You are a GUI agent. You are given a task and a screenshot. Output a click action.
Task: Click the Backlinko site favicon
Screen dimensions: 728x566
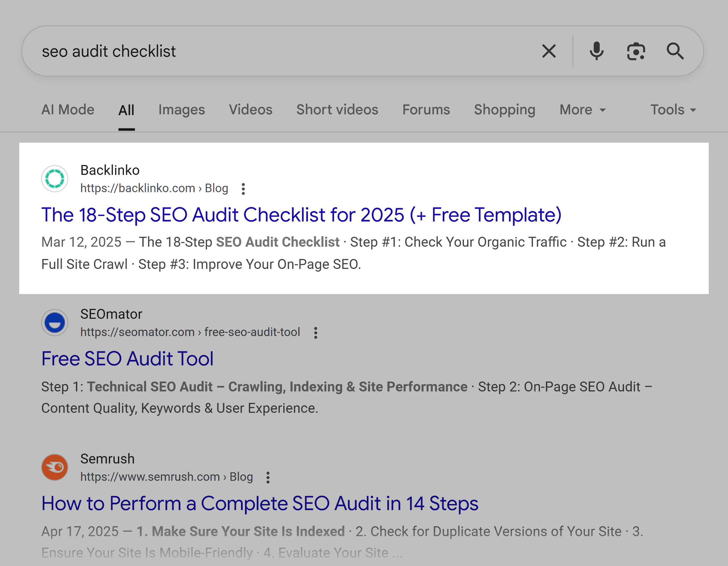tap(54, 179)
